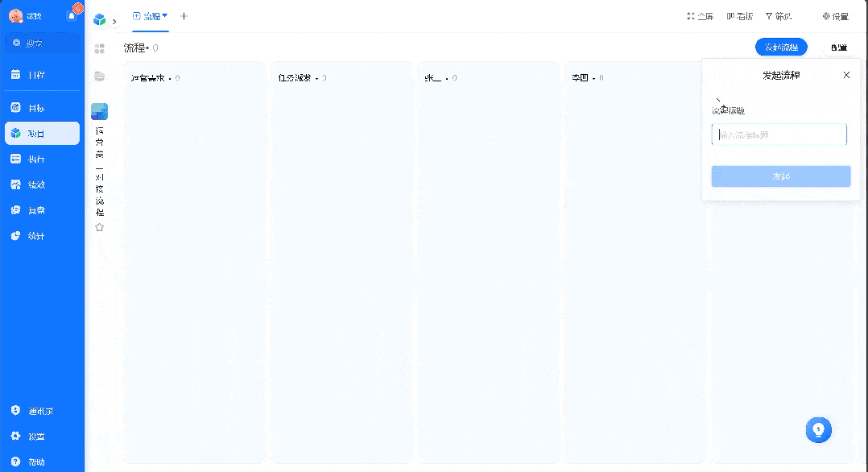This screenshot has width=868, height=472.
Task: Toggle the star to favorite the project
Action: click(x=99, y=226)
